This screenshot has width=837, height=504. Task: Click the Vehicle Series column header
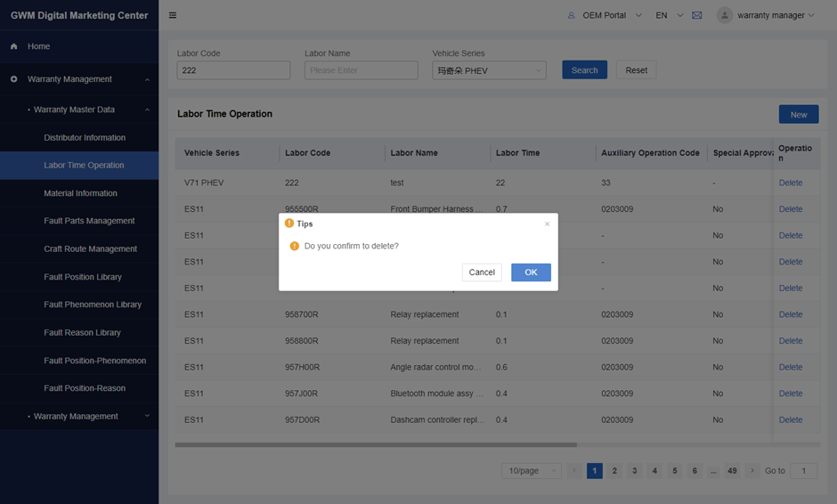click(212, 152)
